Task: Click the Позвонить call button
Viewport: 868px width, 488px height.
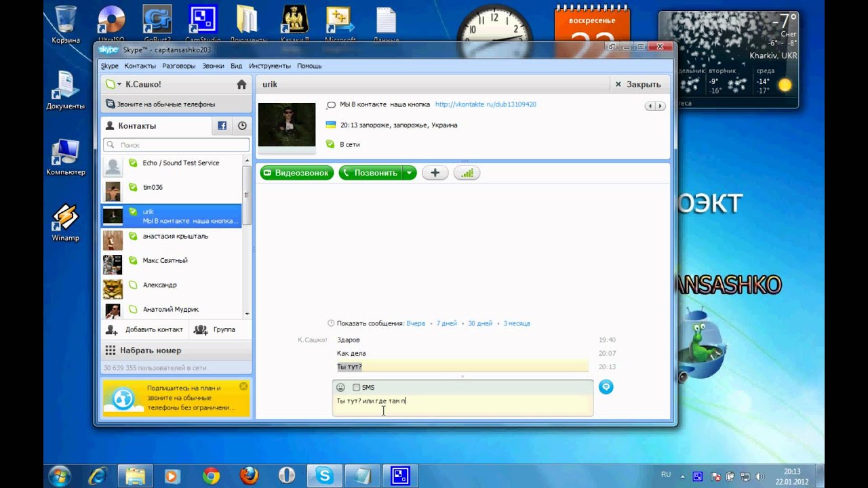Action: pos(371,173)
